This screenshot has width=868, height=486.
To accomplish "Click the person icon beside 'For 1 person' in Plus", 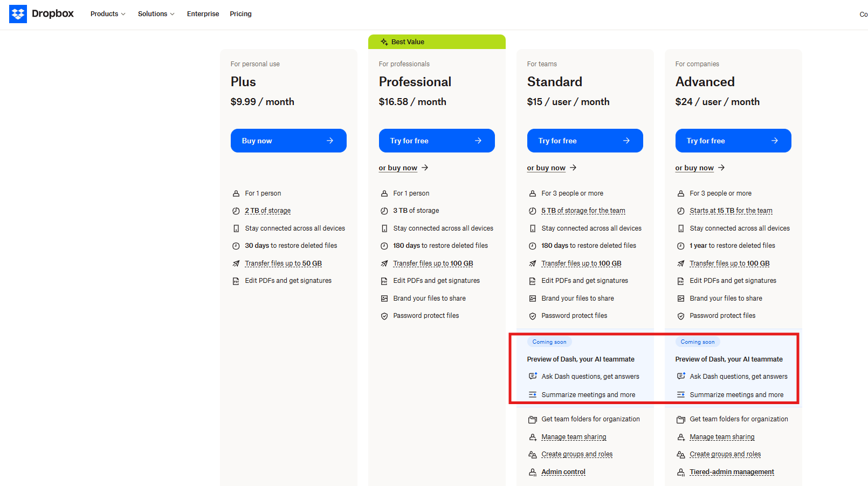I will click(x=236, y=193).
